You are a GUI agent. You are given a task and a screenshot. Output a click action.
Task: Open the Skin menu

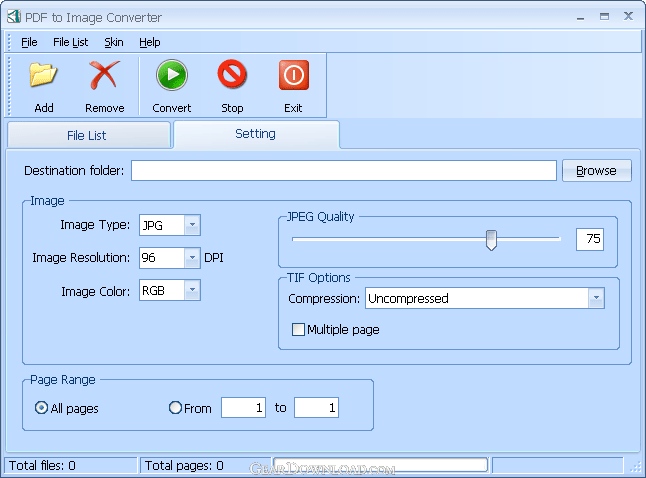pyautogui.click(x=114, y=42)
